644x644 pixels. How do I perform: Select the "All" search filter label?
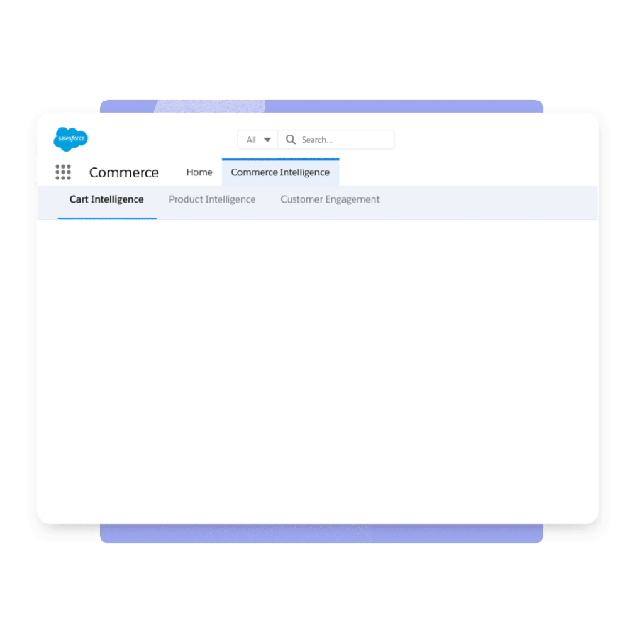point(251,140)
